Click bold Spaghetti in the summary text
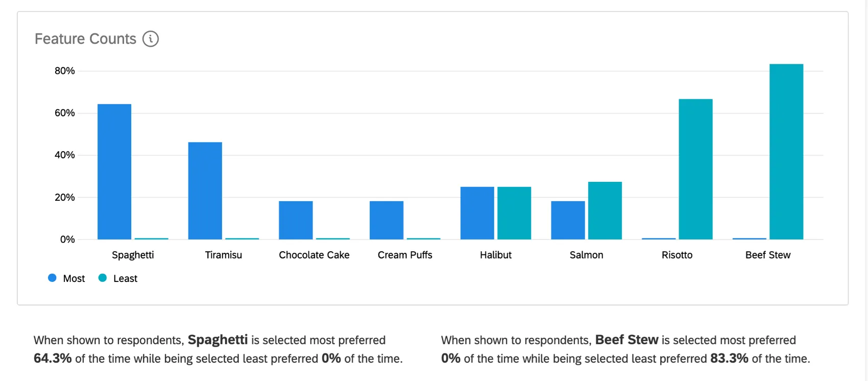The height and width of the screenshot is (381, 868). point(218,340)
